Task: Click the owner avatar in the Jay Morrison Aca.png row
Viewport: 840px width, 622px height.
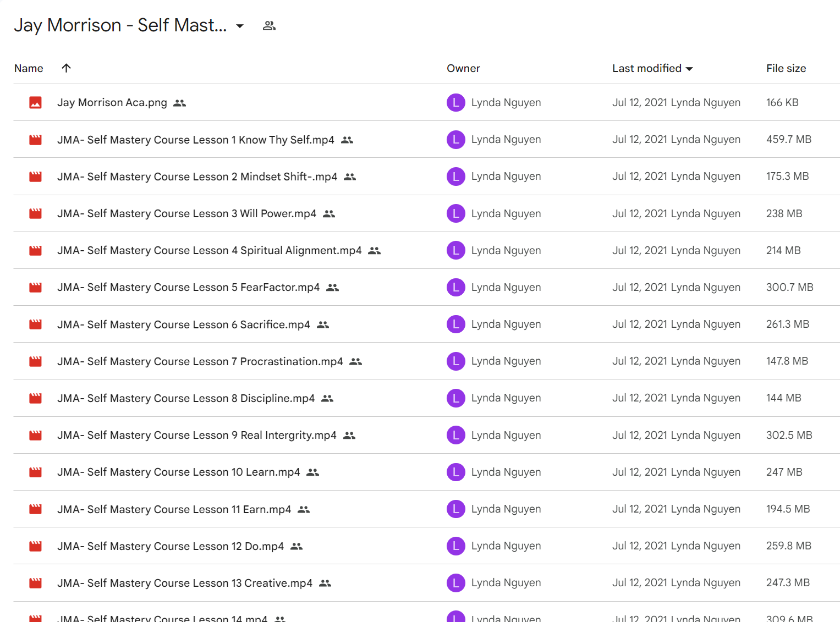Action: click(456, 102)
